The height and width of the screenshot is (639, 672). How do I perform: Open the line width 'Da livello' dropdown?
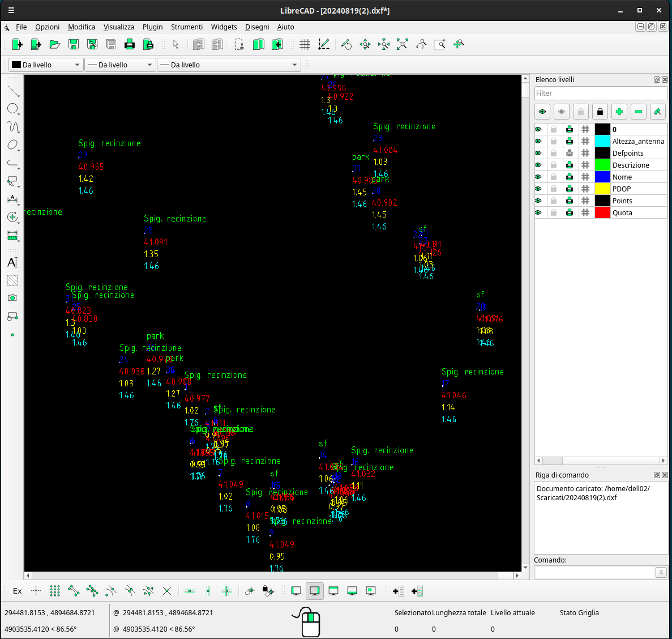(x=120, y=65)
